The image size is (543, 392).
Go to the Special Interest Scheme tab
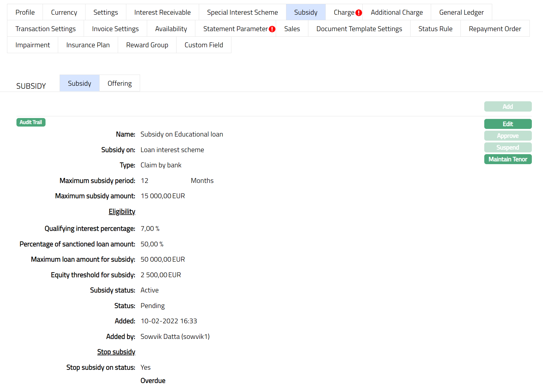coord(242,12)
